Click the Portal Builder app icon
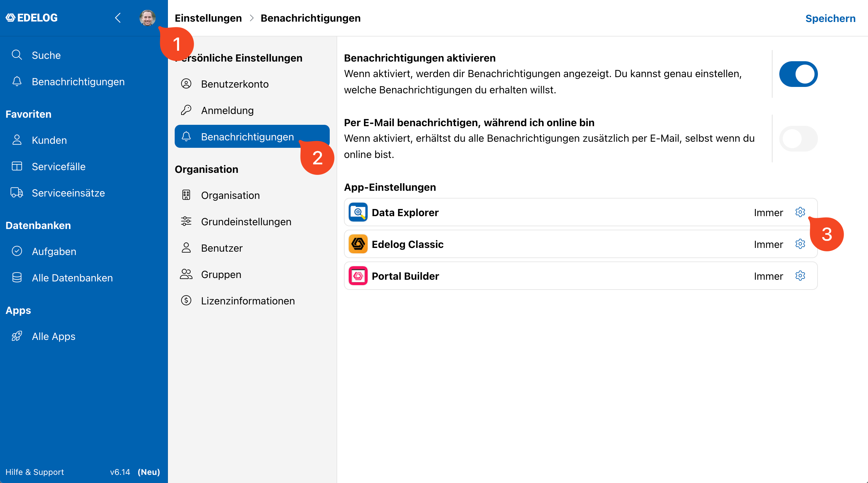Viewport: 868px width, 483px height. point(358,276)
